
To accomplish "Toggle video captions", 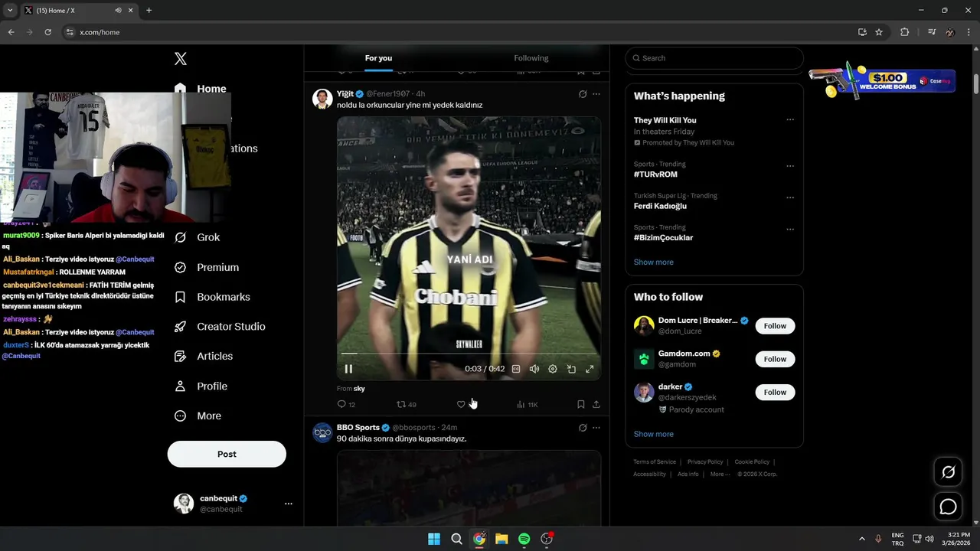I will [x=516, y=369].
